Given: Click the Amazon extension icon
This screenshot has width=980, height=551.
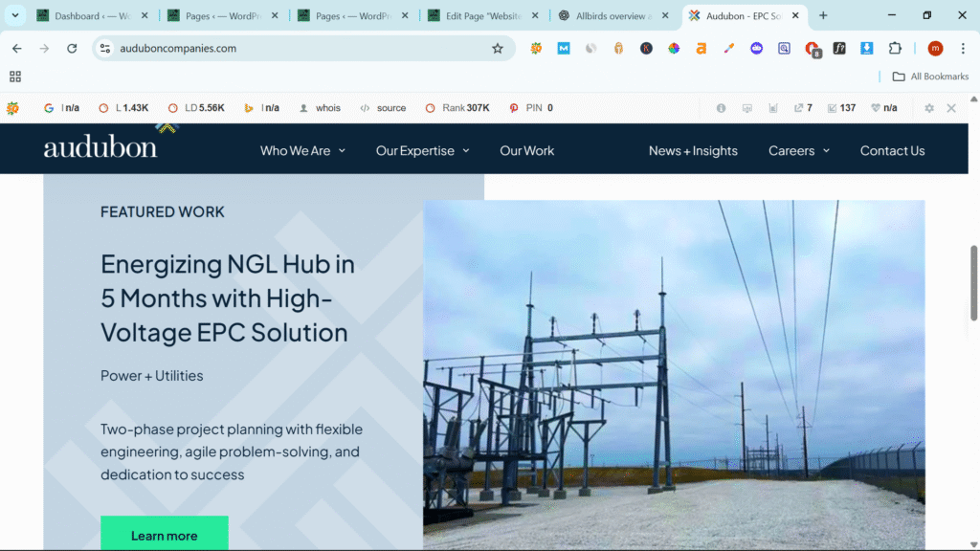Looking at the screenshot, I should [x=701, y=49].
